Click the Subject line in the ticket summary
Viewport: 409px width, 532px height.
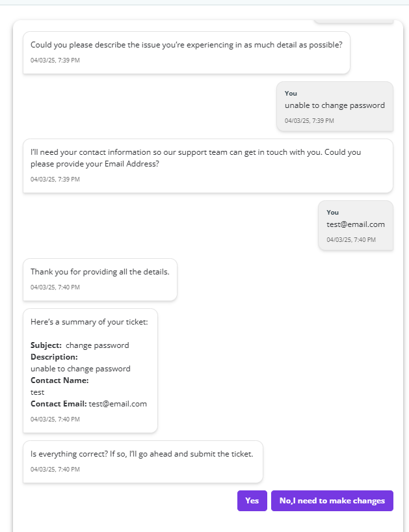(x=80, y=345)
